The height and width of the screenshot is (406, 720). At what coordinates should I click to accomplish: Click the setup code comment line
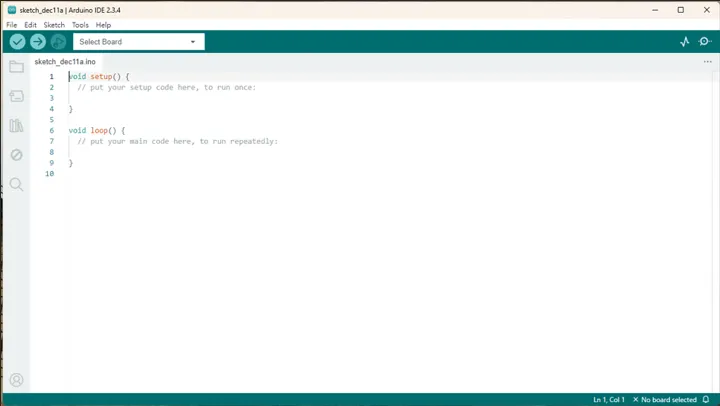point(167,87)
